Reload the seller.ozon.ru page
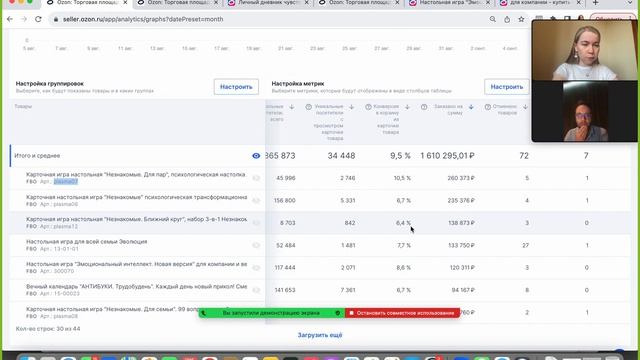 (x=38, y=19)
